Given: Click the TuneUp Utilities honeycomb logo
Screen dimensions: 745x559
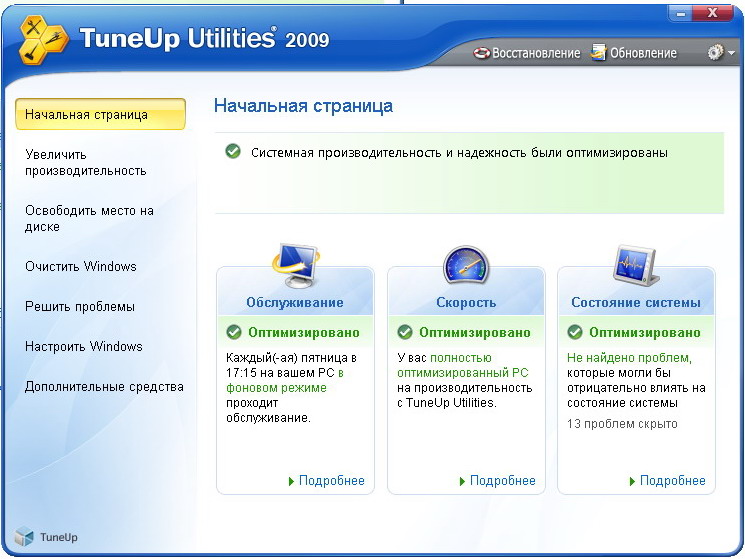Looking at the screenshot, I should [44, 39].
